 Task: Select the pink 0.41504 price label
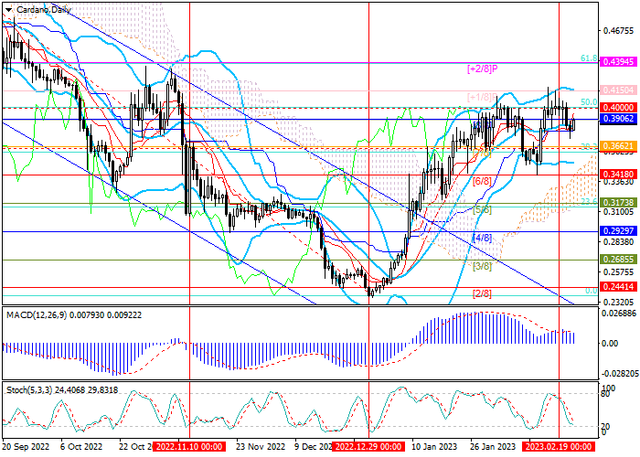[x=619, y=90]
